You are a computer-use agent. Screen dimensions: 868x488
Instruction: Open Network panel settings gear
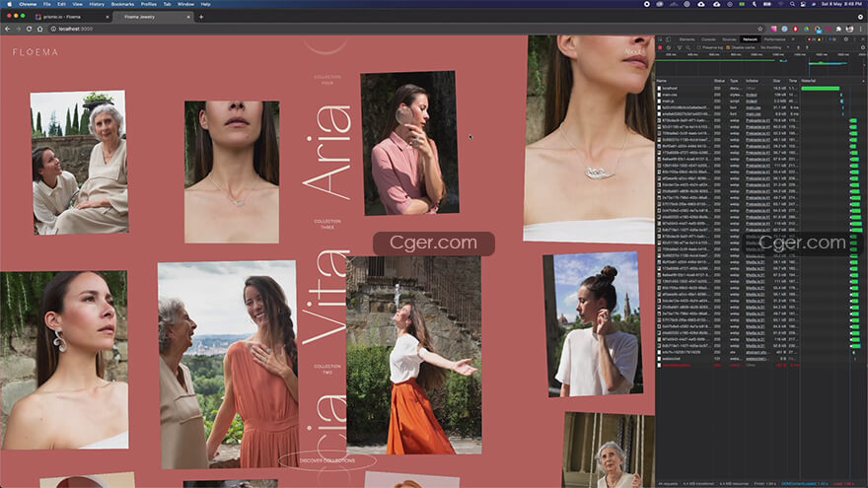tap(863, 47)
